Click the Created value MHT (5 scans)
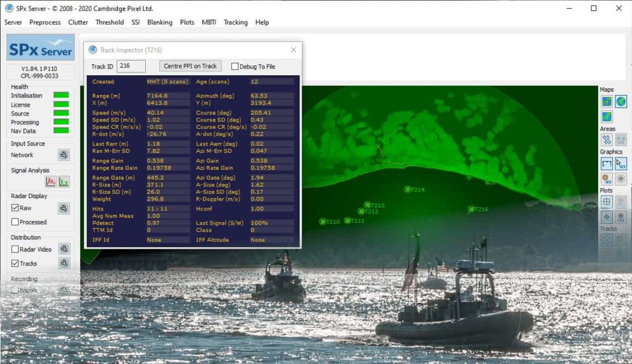The width and height of the screenshot is (632, 364). (x=167, y=82)
